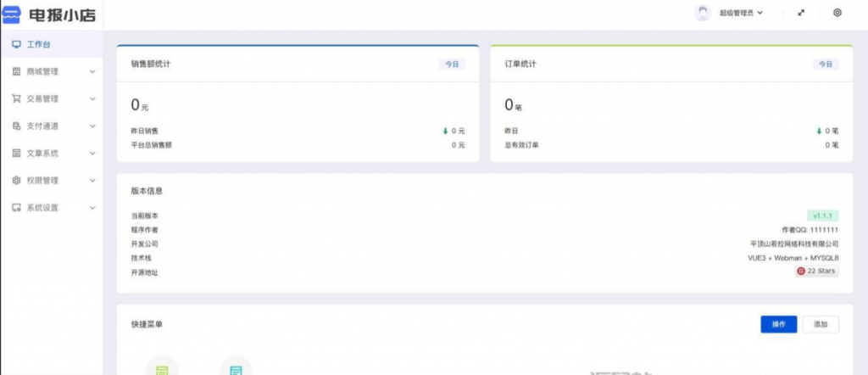Click the red icon on the 22 Stars badge

click(800, 271)
